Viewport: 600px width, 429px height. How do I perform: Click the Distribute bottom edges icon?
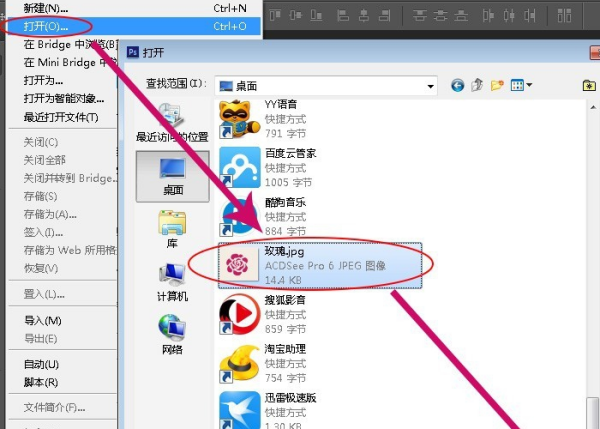[461, 15]
